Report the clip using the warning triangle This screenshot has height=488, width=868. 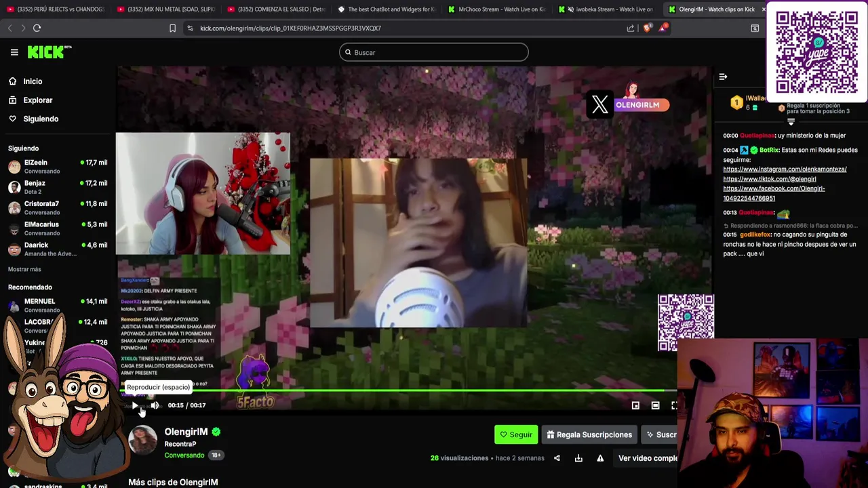coord(600,458)
